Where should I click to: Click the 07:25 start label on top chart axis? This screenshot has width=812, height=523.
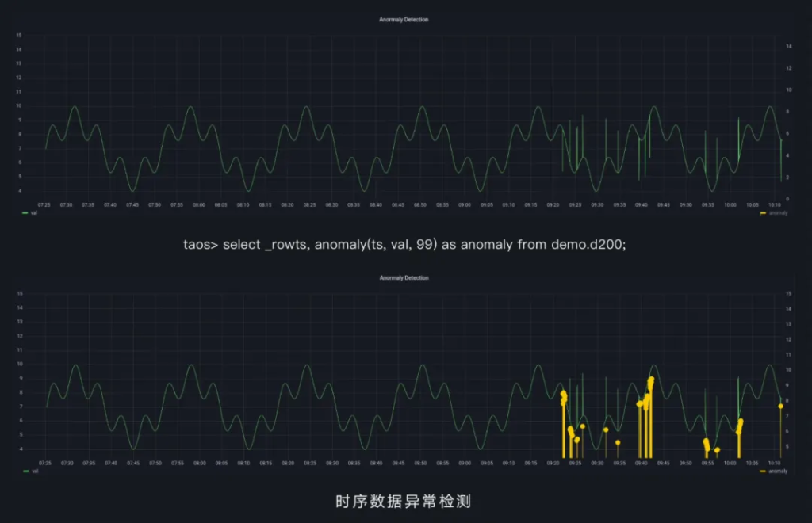(x=44, y=204)
